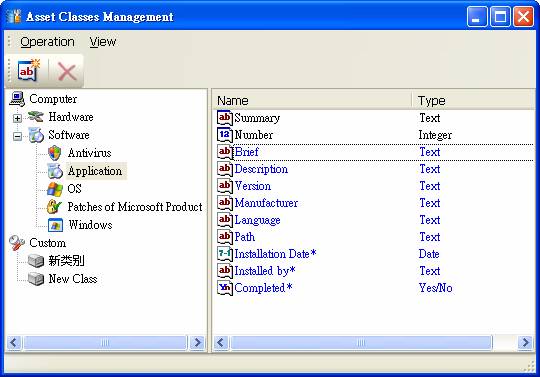Click the Name column header
The height and width of the screenshot is (377, 540).
[312, 101]
